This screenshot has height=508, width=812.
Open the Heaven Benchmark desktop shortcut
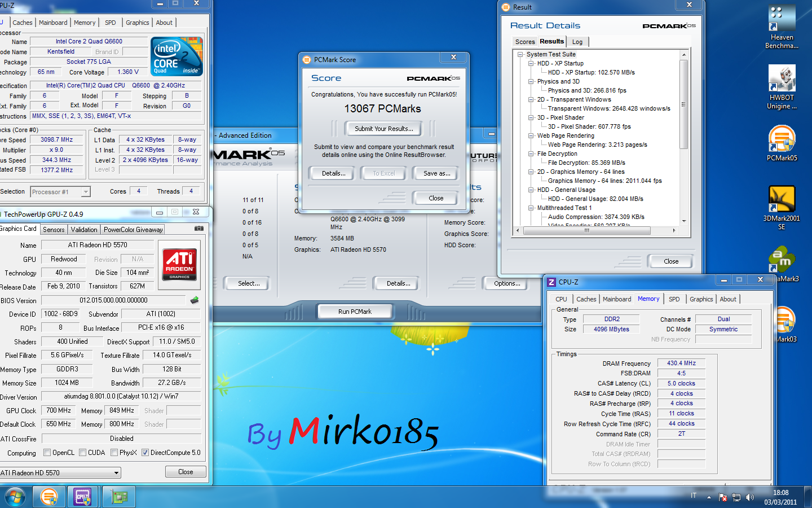782,27
